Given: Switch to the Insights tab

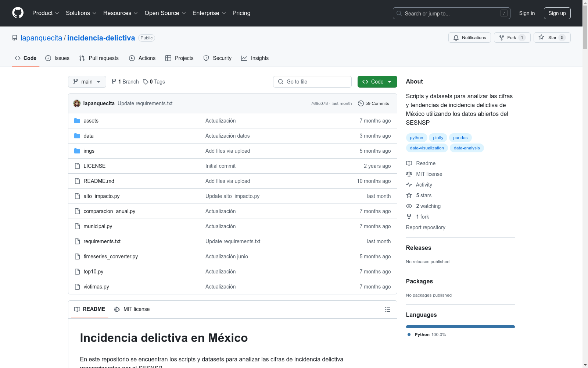Looking at the screenshot, I should click(x=255, y=58).
